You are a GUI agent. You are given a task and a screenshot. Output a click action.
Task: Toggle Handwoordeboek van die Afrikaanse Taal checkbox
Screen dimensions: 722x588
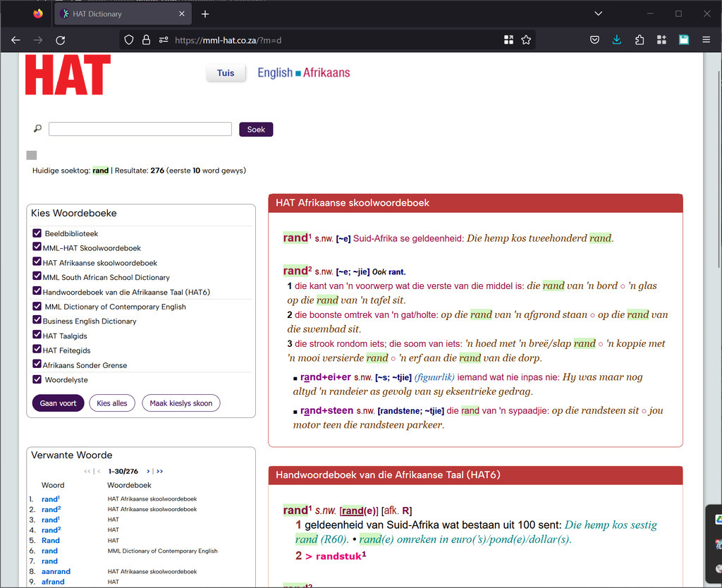[37, 291]
